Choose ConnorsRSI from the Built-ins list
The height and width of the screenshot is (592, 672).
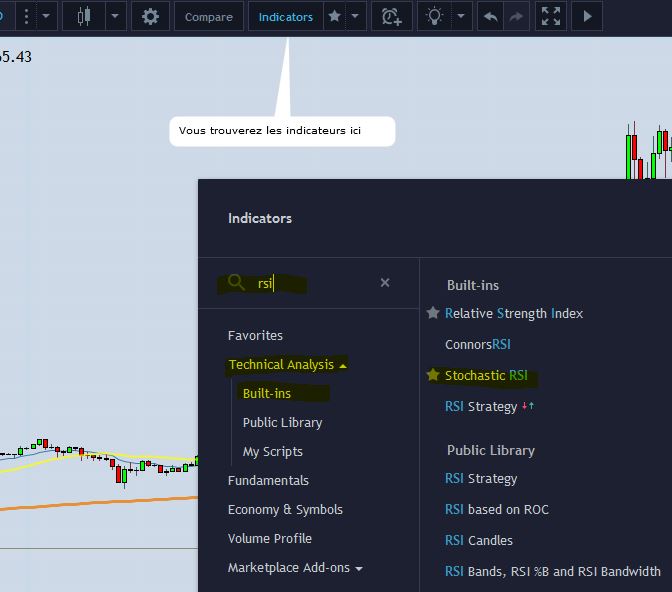click(x=478, y=344)
